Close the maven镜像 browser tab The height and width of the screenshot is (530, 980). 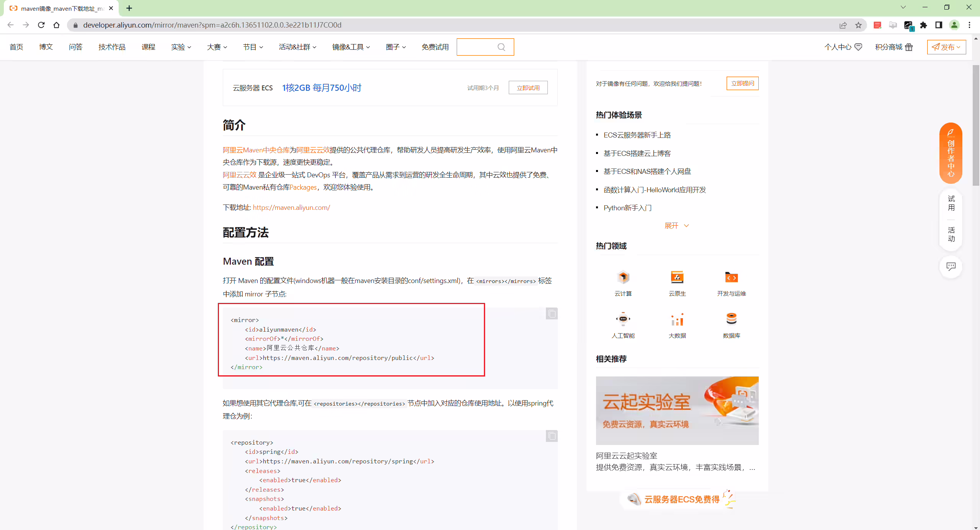coord(111,8)
